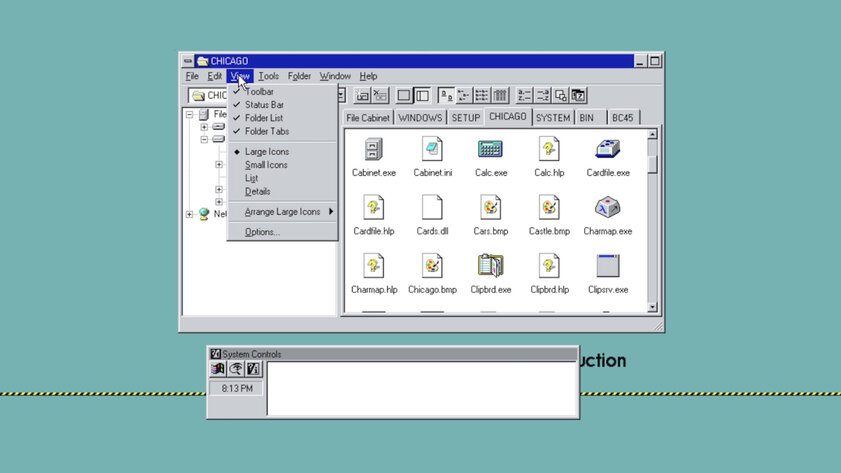Open the Arrange Large Icons submenu
Viewport: 841px width, 473px height.
tap(282, 212)
